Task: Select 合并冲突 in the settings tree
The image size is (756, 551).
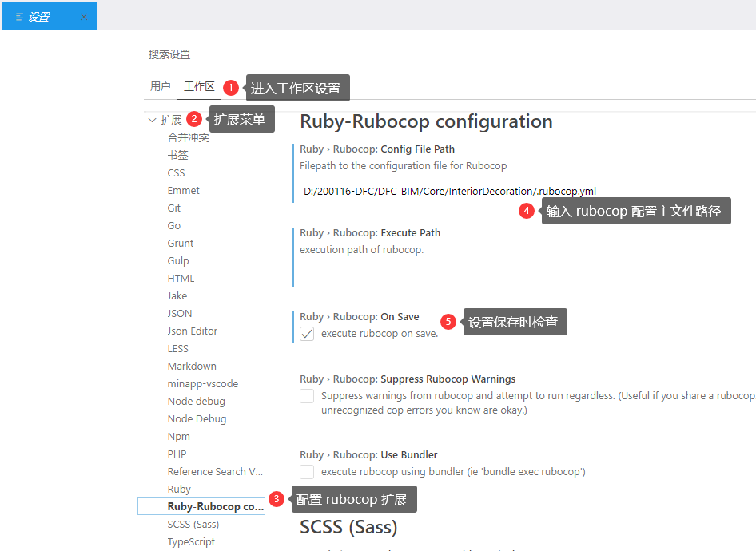Action: 189,138
